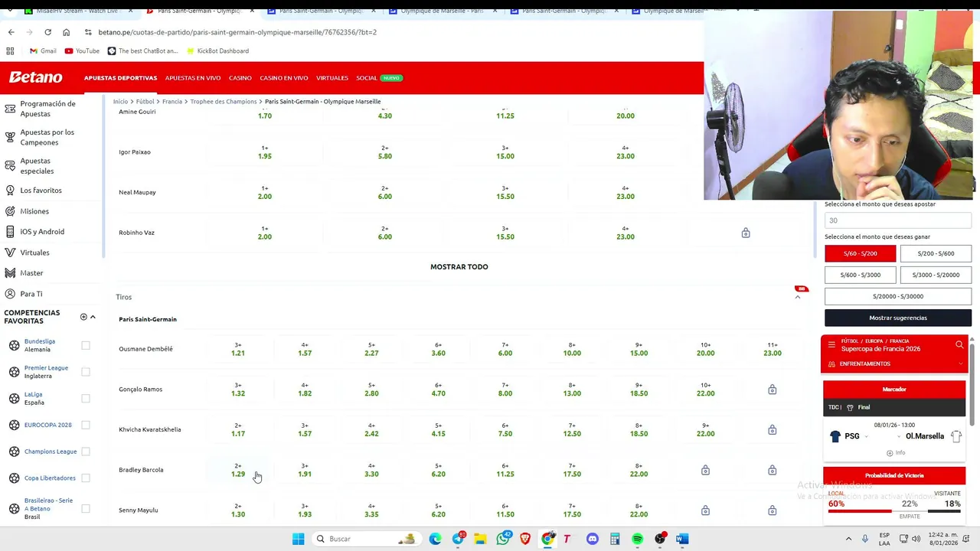Open Discord from the taskbar
980x551 pixels.
592,539
